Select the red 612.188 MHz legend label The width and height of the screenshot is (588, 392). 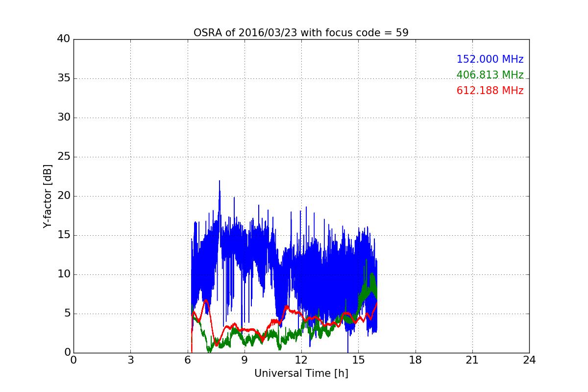pos(490,91)
